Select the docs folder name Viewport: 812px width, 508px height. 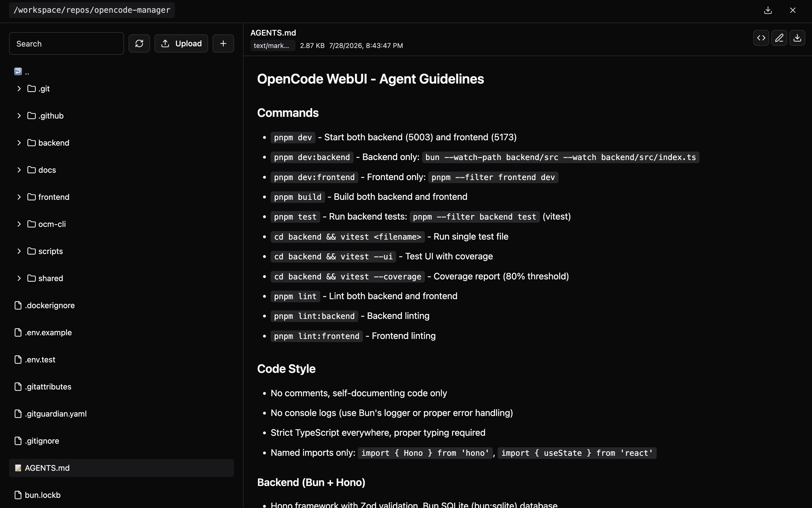click(47, 170)
